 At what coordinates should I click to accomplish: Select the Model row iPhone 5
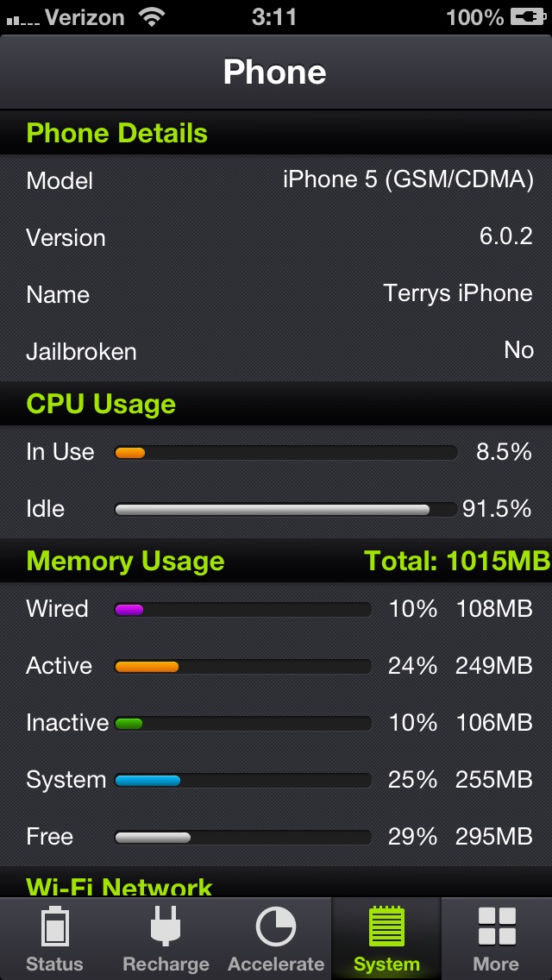point(276,181)
